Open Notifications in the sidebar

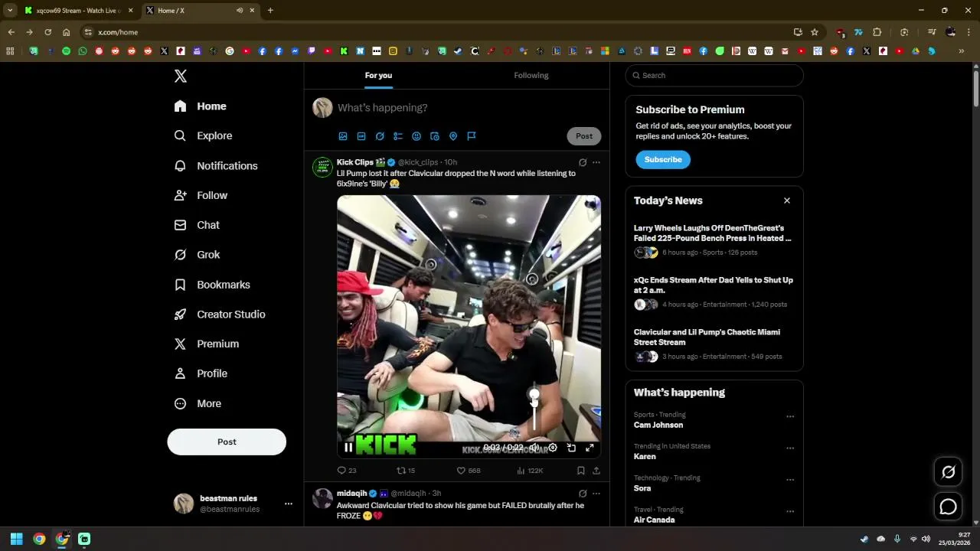click(216, 165)
